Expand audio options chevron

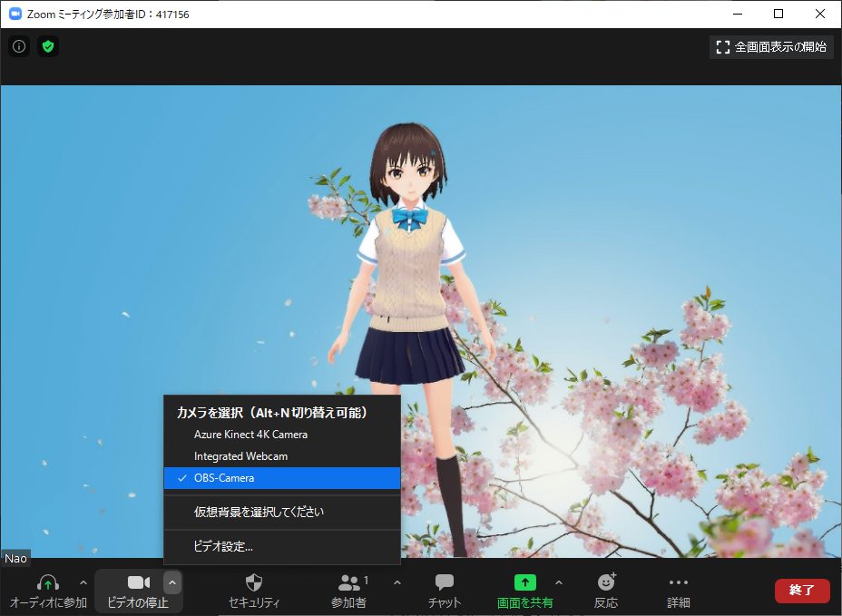(83, 582)
